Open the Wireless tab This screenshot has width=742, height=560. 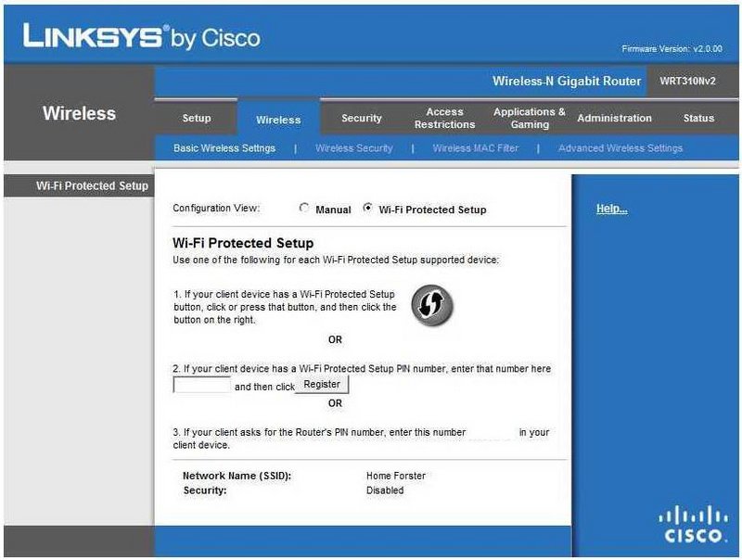click(x=278, y=120)
